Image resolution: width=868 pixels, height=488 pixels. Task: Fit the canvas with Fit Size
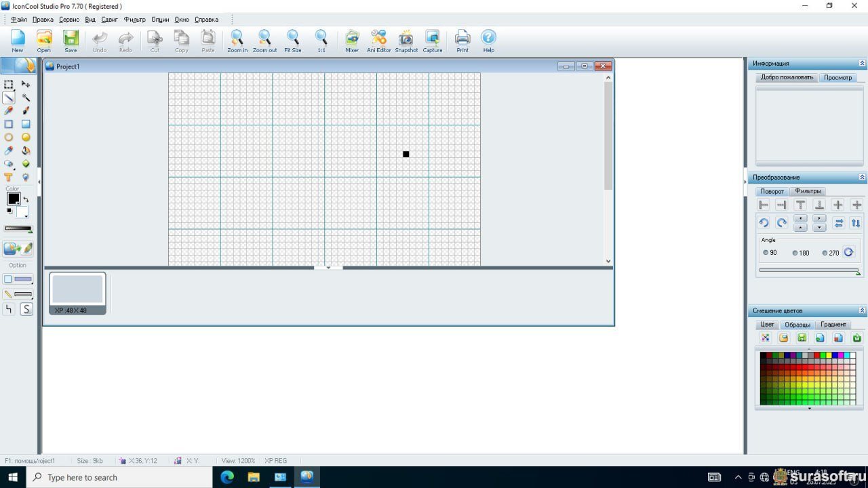[x=293, y=41]
